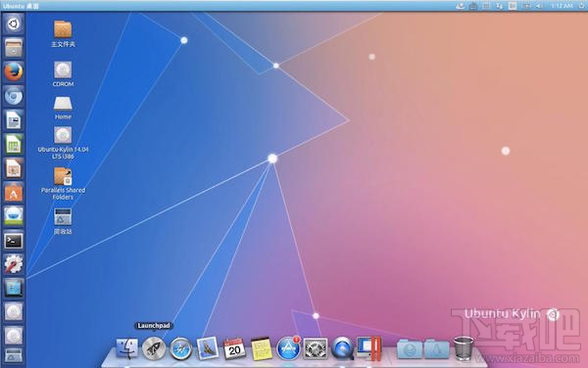Launch Firefox from the Ubuntu launcher
This screenshot has height=368, width=588.
(x=14, y=71)
